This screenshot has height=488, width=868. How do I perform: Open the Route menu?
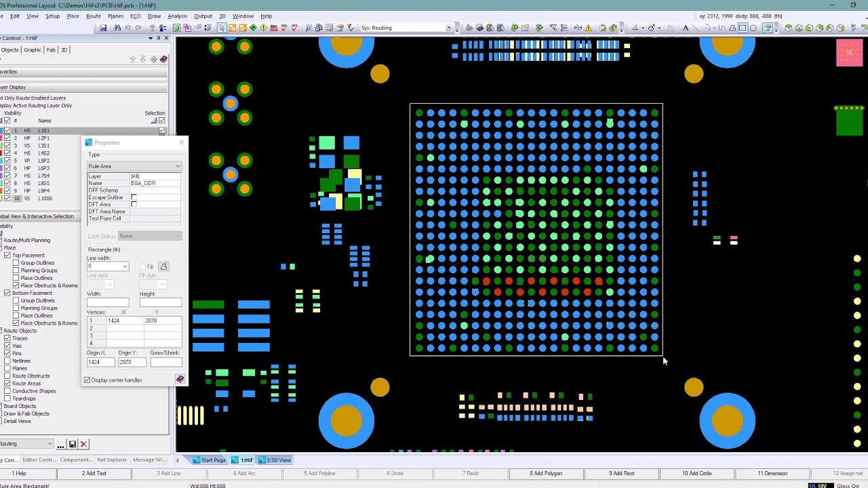tap(94, 16)
